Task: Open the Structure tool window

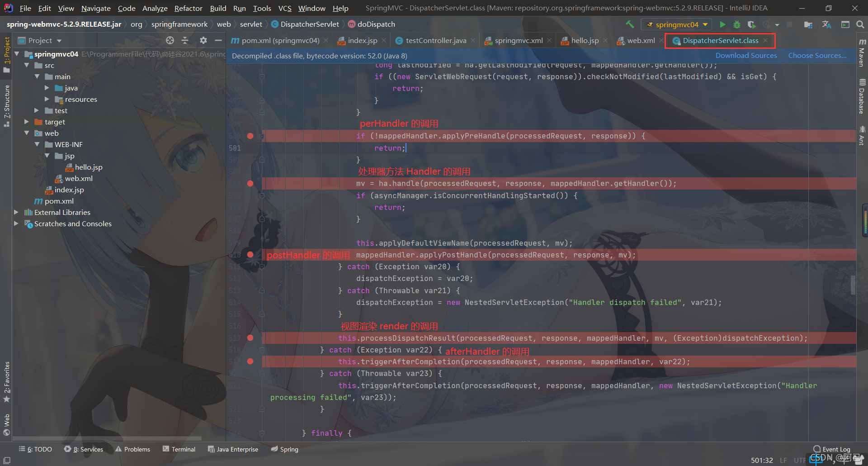Action: click(7, 106)
